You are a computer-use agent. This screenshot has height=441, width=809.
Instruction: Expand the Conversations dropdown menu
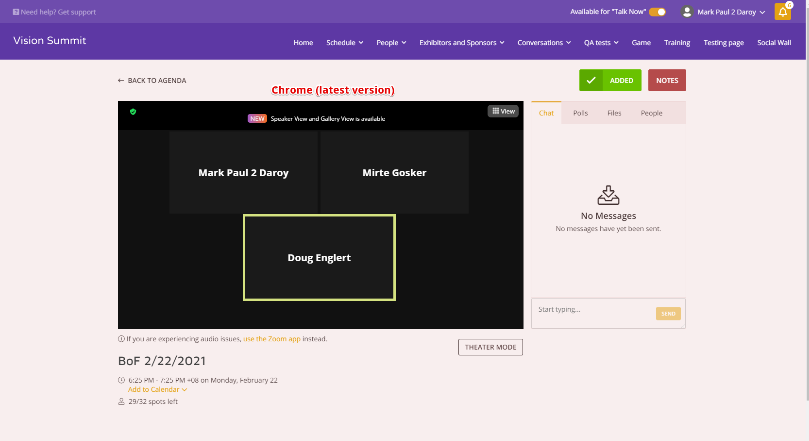click(544, 42)
